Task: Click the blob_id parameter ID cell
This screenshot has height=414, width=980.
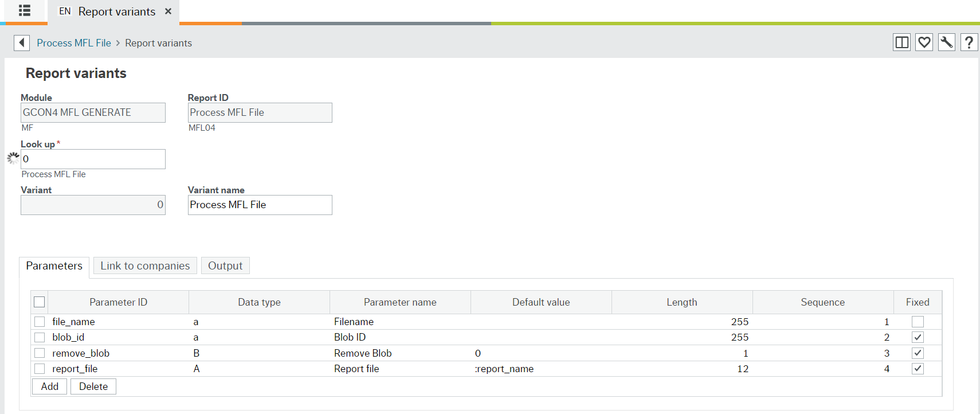Action: 118,337
